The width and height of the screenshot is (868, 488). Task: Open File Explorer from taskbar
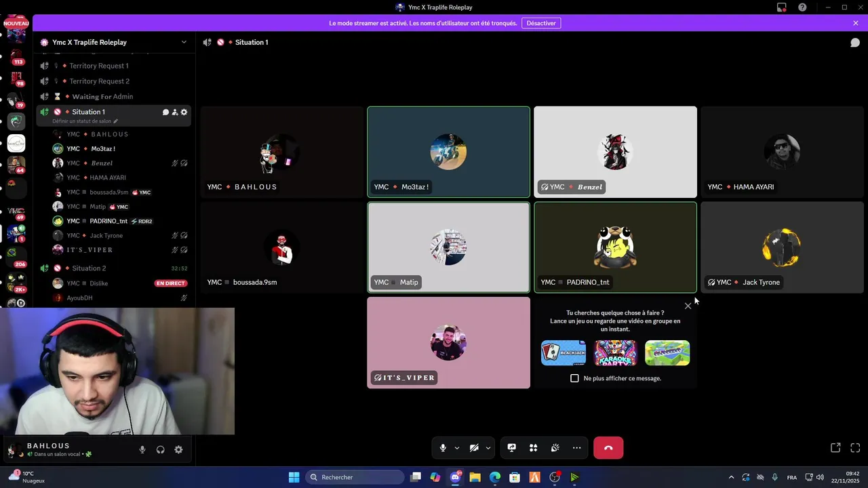pyautogui.click(x=475, y=477)
